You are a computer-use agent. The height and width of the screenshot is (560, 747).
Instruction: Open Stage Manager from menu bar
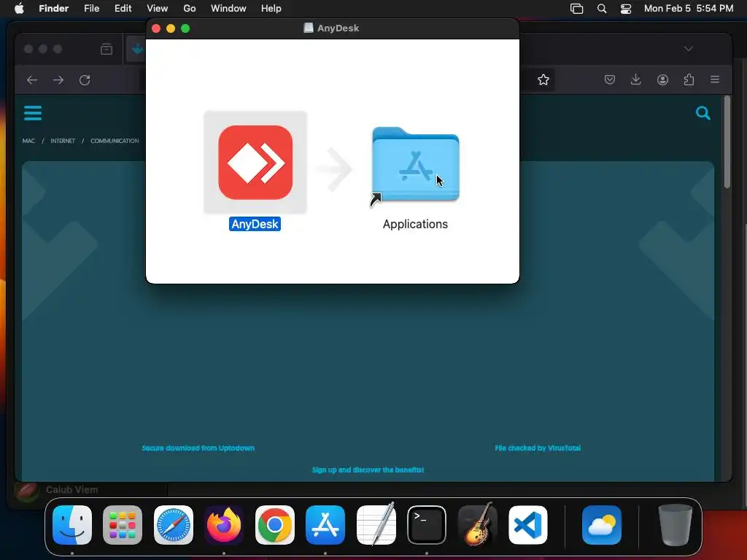point(576,8)
